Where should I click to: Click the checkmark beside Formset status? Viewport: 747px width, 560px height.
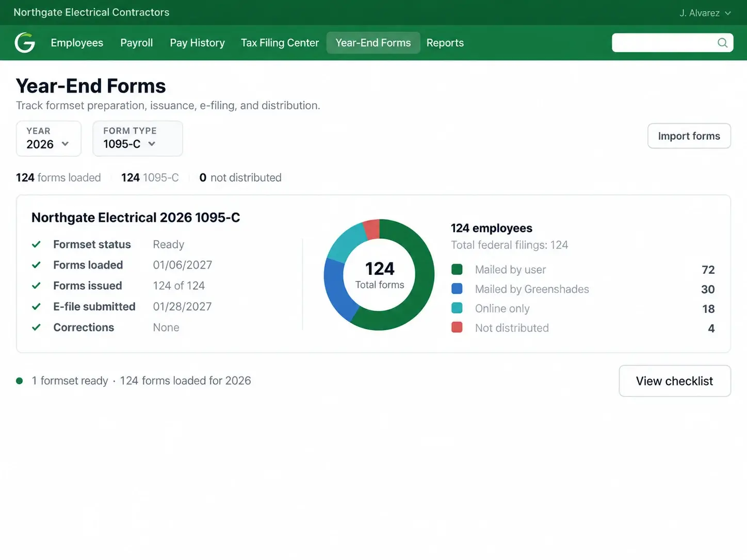pyautogui.click(x=36, y=244)
